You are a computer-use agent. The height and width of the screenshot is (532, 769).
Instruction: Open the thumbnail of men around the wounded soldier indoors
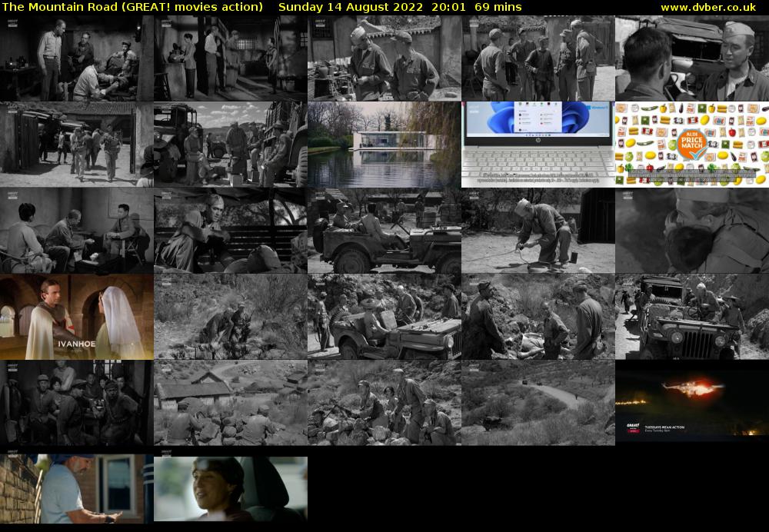[x=76, y=58]
